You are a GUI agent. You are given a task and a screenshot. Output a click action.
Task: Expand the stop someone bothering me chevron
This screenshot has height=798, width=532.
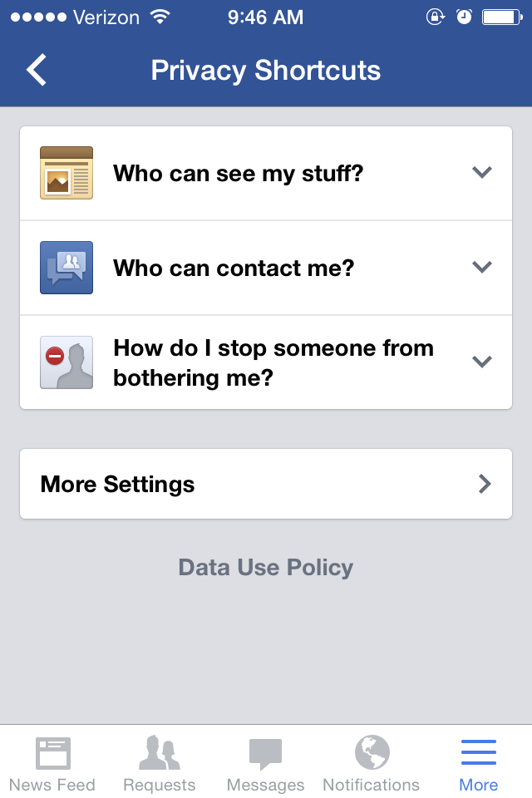click(x=481, y=362)
